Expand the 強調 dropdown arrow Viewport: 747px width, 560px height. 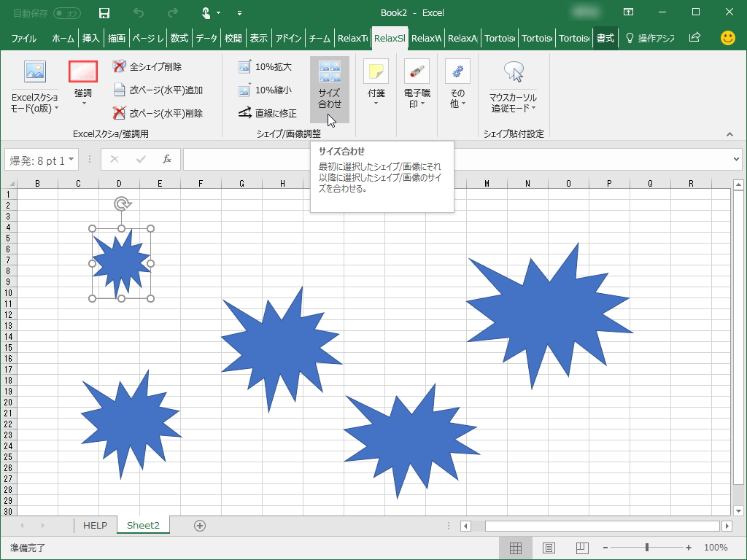click(x=85, y=104)
